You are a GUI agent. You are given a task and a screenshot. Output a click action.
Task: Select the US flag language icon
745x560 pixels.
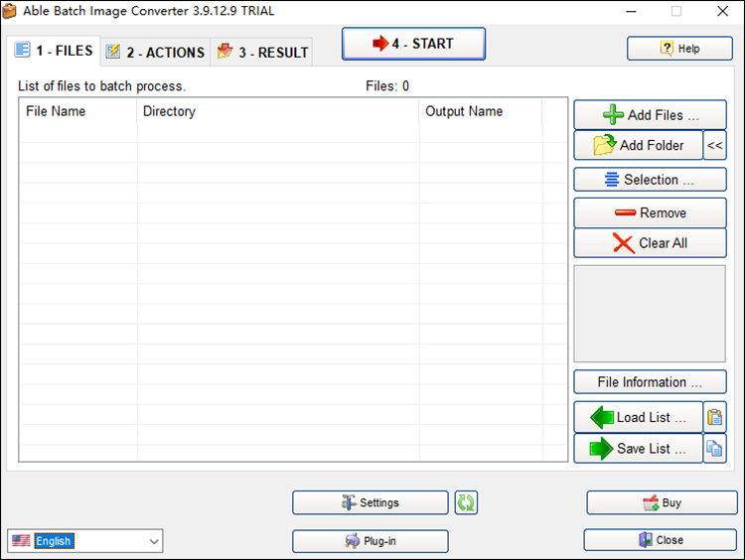pyautogui.click(x=21, y=540)
